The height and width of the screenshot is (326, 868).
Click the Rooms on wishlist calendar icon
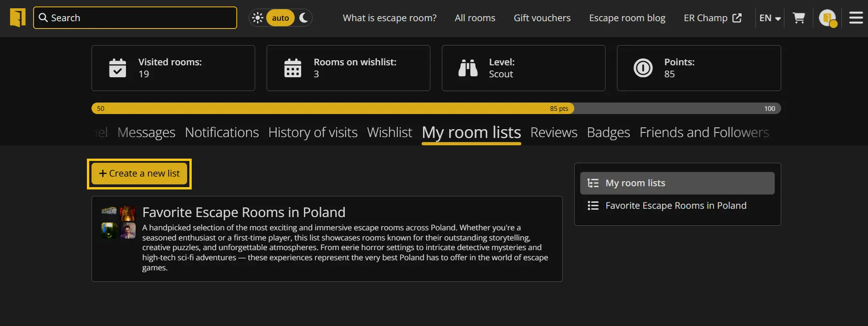[293, 68]
